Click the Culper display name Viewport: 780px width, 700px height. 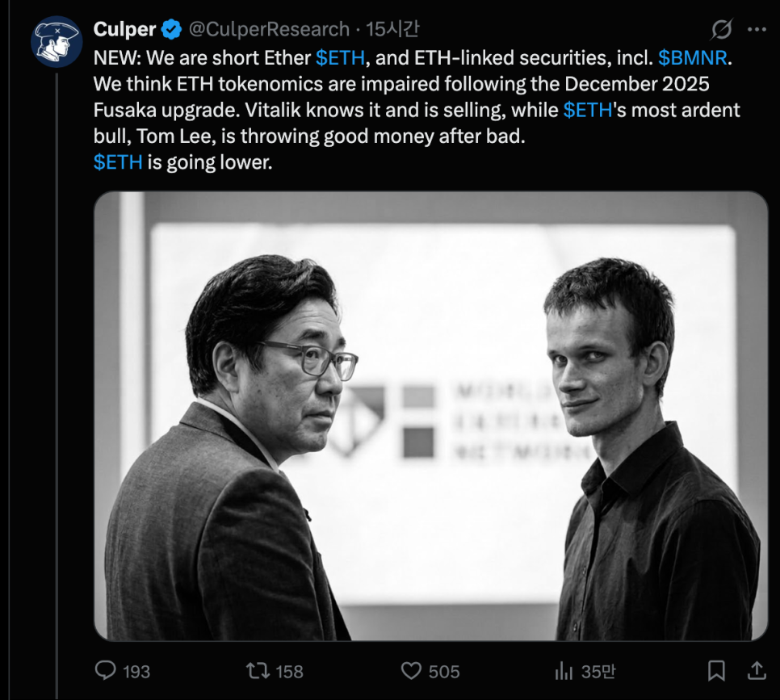click(124, 31)
